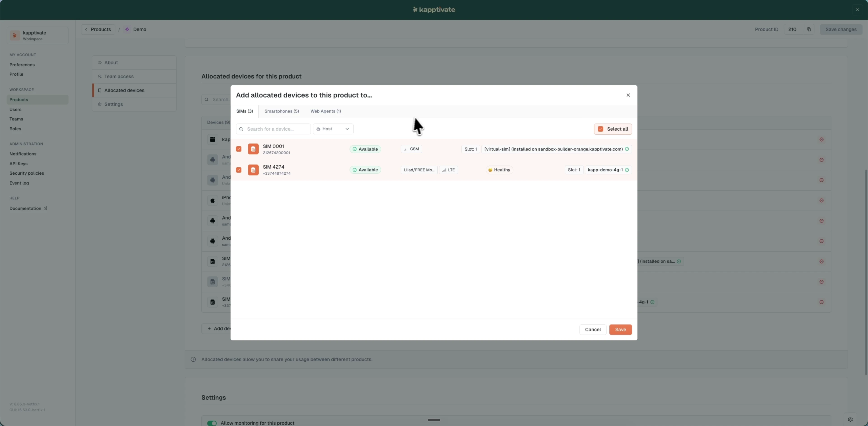868x426 pixels.
Task: Click the GSM signal badge for SIM 0001
Action: click(x=411, y=149)
